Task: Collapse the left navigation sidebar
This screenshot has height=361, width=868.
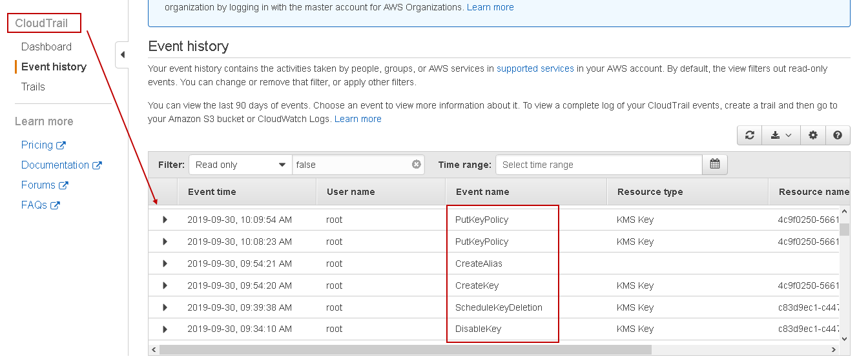Action: (x=122, y=55)
